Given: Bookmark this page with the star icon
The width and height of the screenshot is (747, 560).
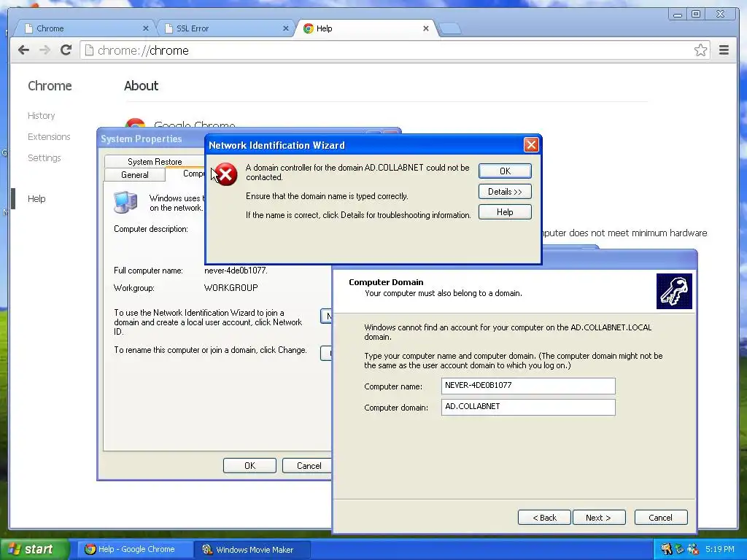Looking at the screenshot, I should [700, 50].
